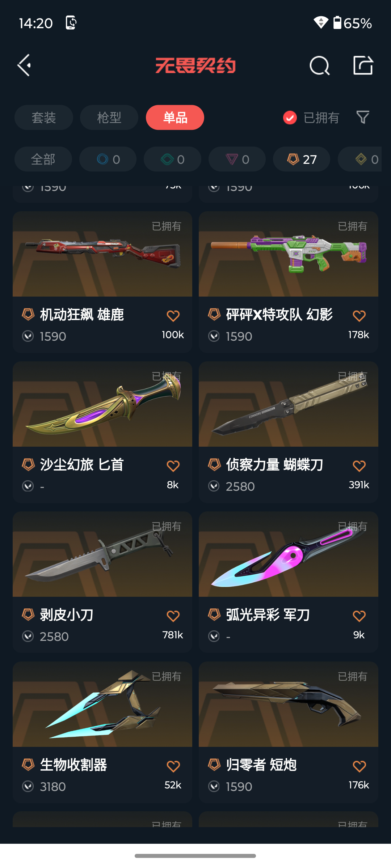Open the filter funnel icon
Image resolution: width=391 pixels, height=868 pixels.
363,117
